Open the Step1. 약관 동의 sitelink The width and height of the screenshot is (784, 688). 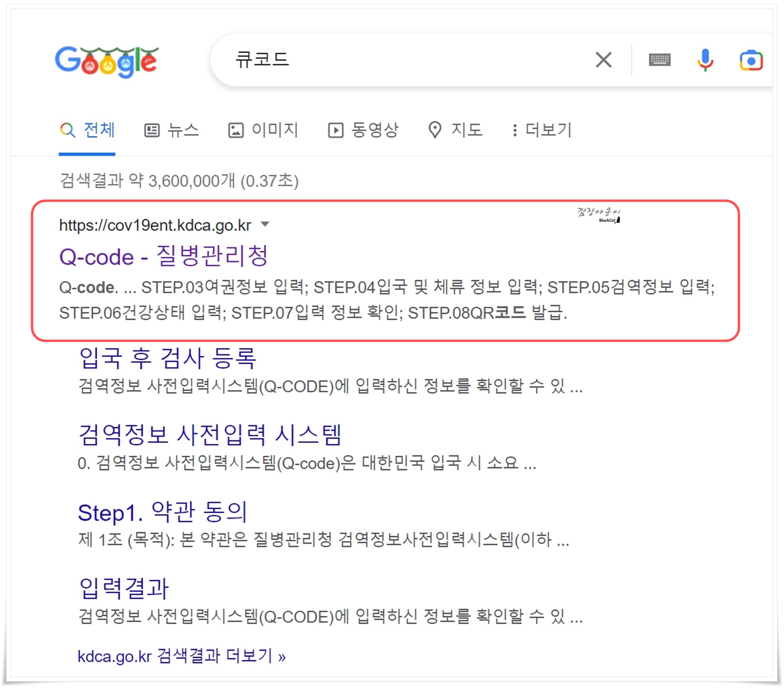tap(163, 512)
